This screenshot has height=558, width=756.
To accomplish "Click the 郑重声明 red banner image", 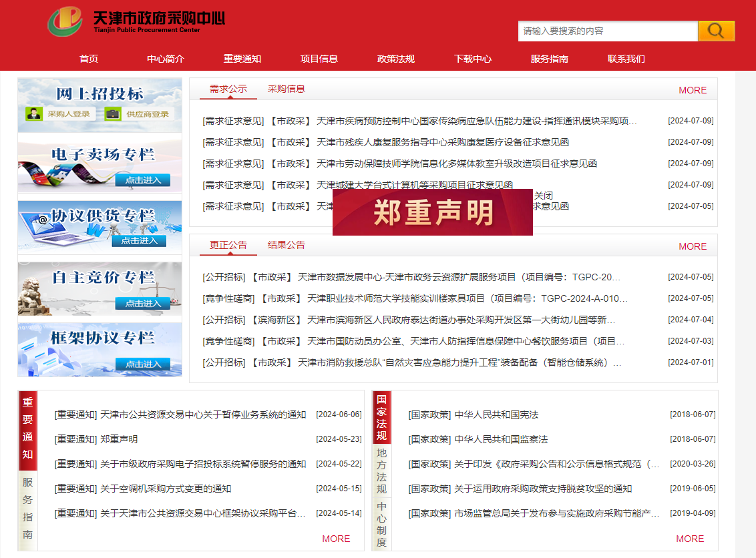I will point(432,213).
